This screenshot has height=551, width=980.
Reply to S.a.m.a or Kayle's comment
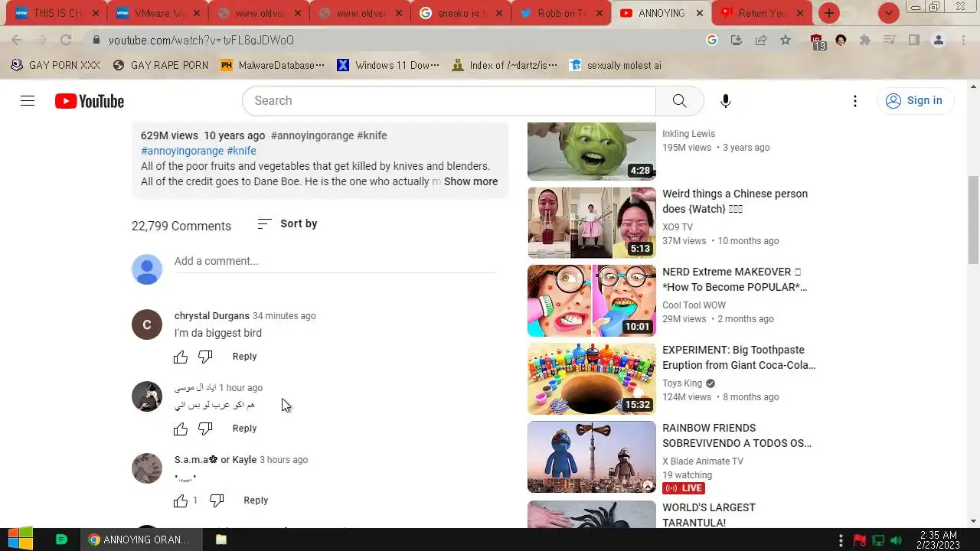click(256, 500)
